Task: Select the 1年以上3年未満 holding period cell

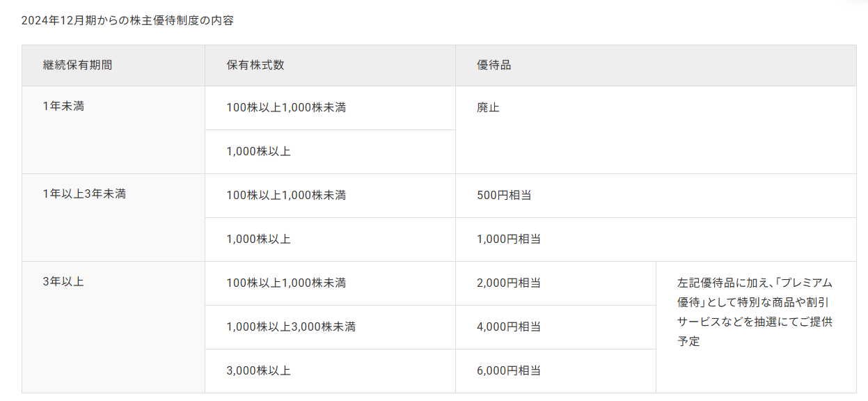Action: (x=84, y=195)
